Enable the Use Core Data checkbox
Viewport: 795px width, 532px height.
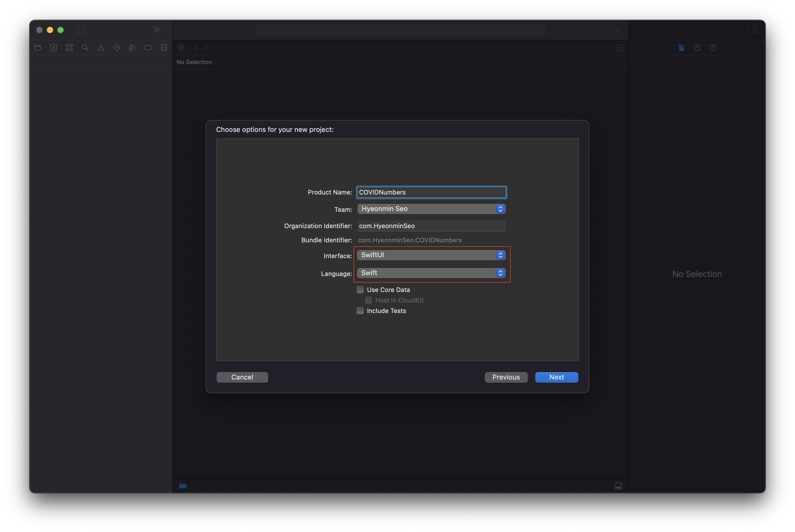point(360,289)
